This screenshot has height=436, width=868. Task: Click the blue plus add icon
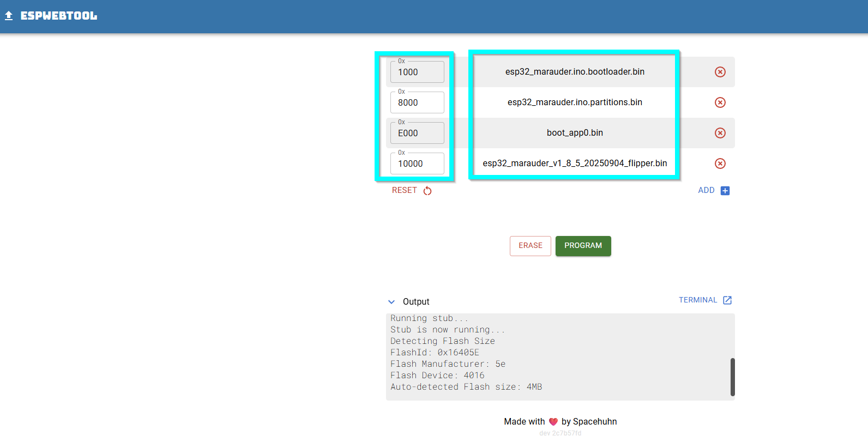[x=725, y=191]
